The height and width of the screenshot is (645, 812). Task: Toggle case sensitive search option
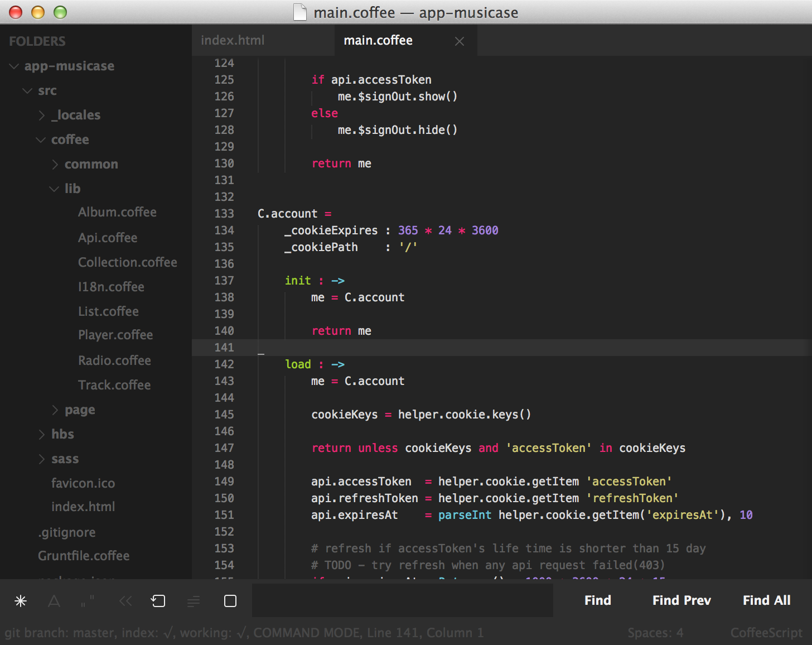pyautogui.click(x=54, y=601)
